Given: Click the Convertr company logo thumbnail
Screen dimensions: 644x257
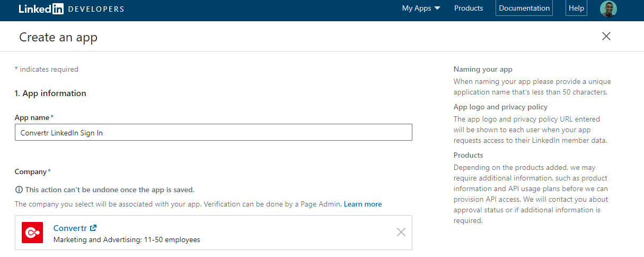Looking at the screenshot, I should pos(32,233).
